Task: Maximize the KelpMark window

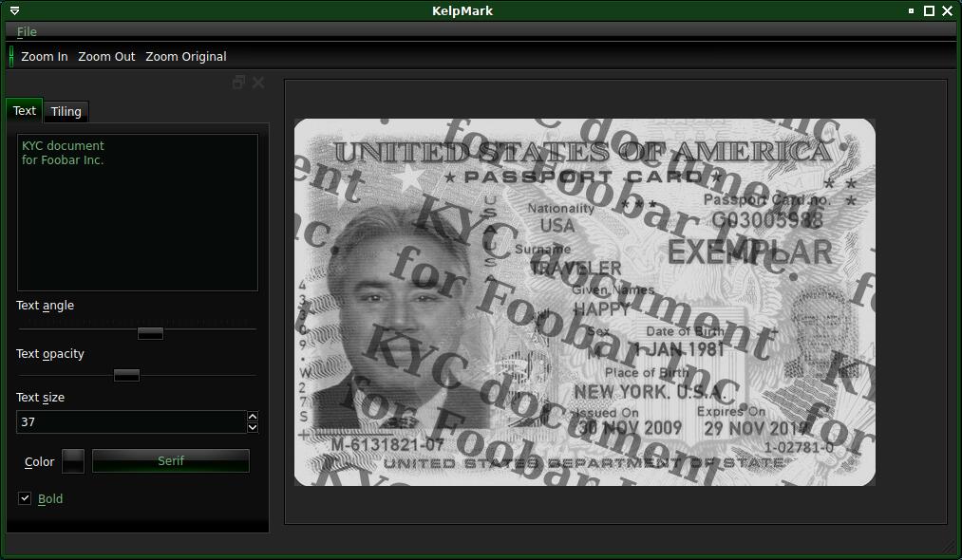Action: coord(930,11)
